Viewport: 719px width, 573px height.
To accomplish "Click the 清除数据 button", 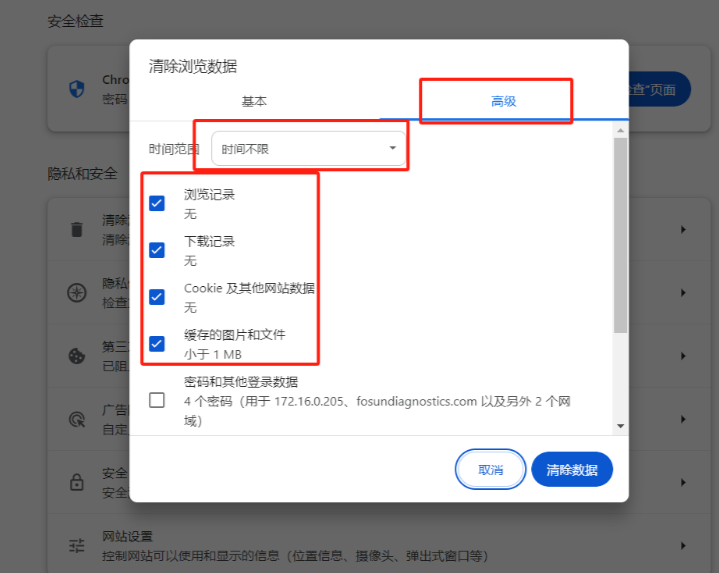I will coord(572,469).
